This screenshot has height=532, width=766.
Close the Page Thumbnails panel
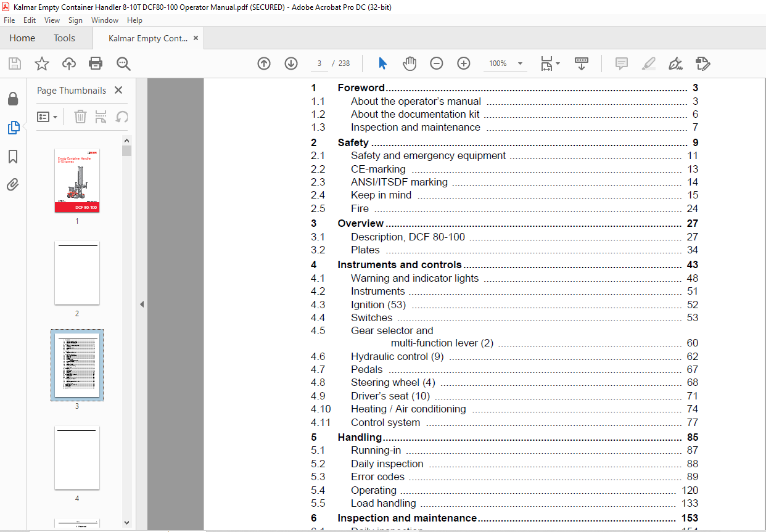[118, 90]
